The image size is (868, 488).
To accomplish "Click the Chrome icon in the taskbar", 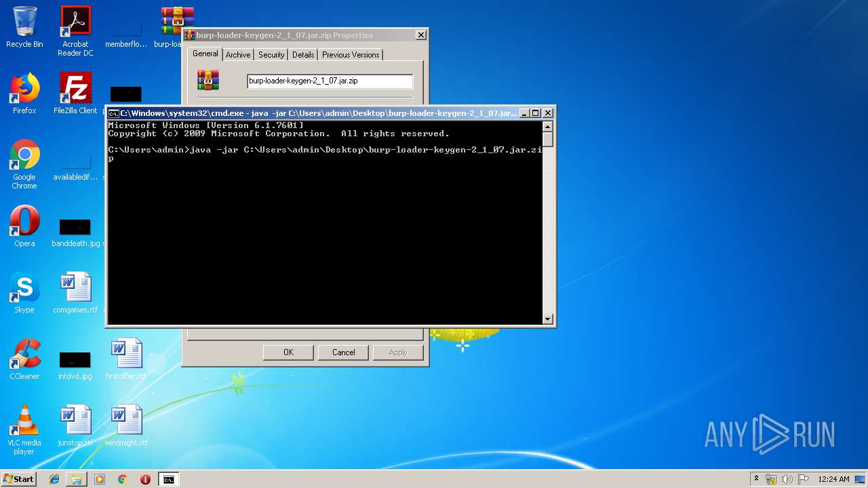I will (x=123, y=479).
